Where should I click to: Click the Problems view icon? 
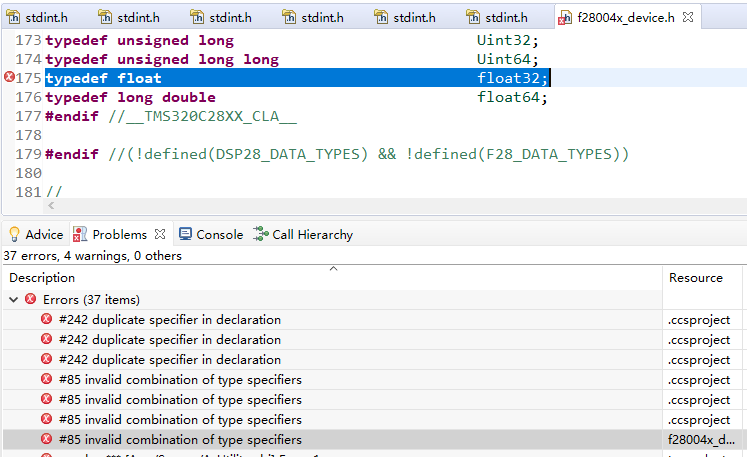pyautogui.click(x=81, y=234)
